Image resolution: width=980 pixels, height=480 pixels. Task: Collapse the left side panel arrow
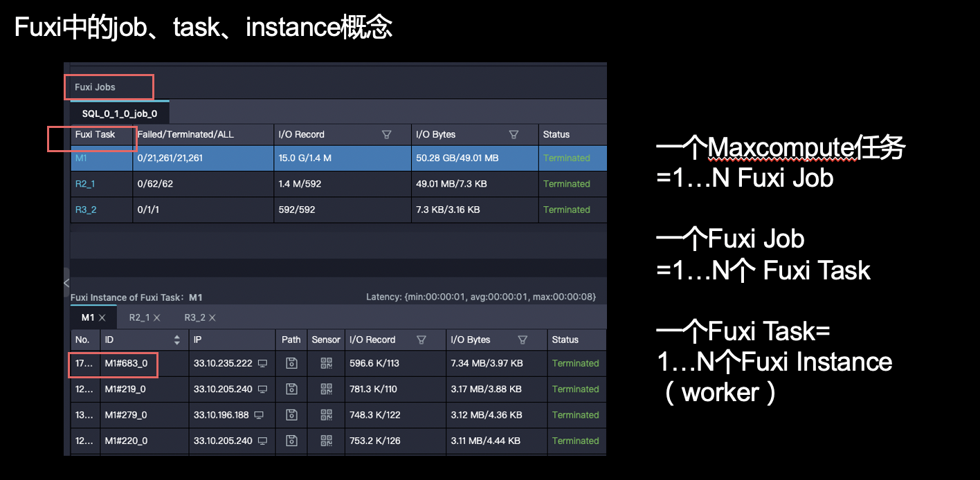click(x=66, y=283)
